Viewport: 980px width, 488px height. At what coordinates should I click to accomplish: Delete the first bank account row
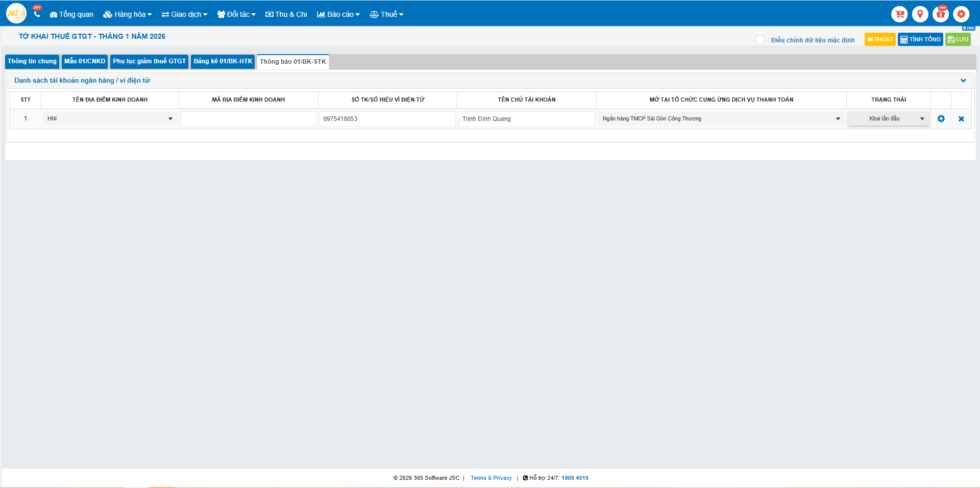click(961, 119)
